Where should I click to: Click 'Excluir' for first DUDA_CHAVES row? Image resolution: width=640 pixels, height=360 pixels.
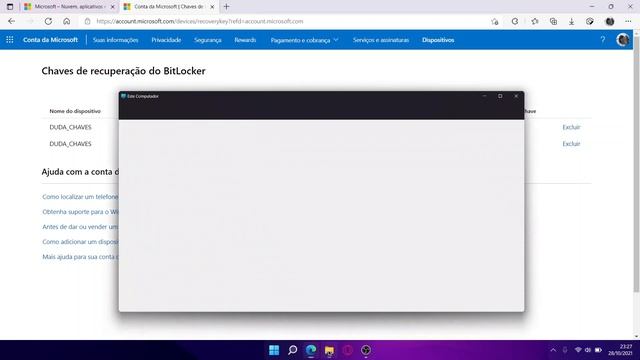point(571,127)
